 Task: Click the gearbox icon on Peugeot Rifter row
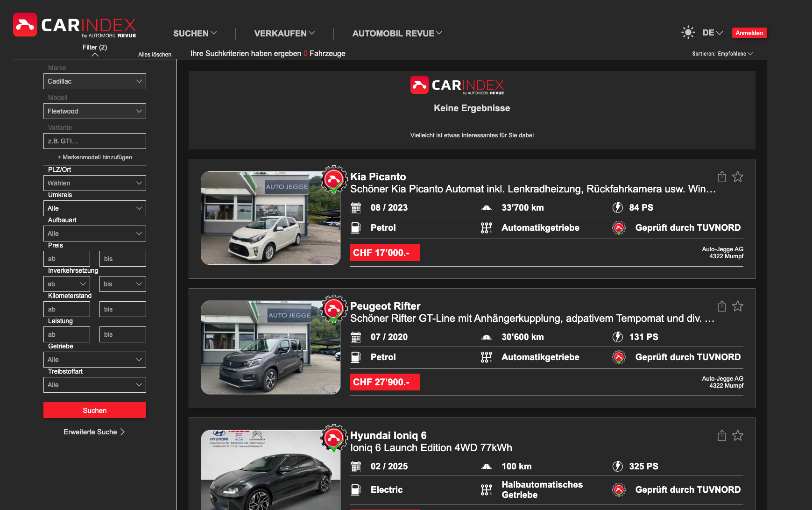[x=487, y=357]
